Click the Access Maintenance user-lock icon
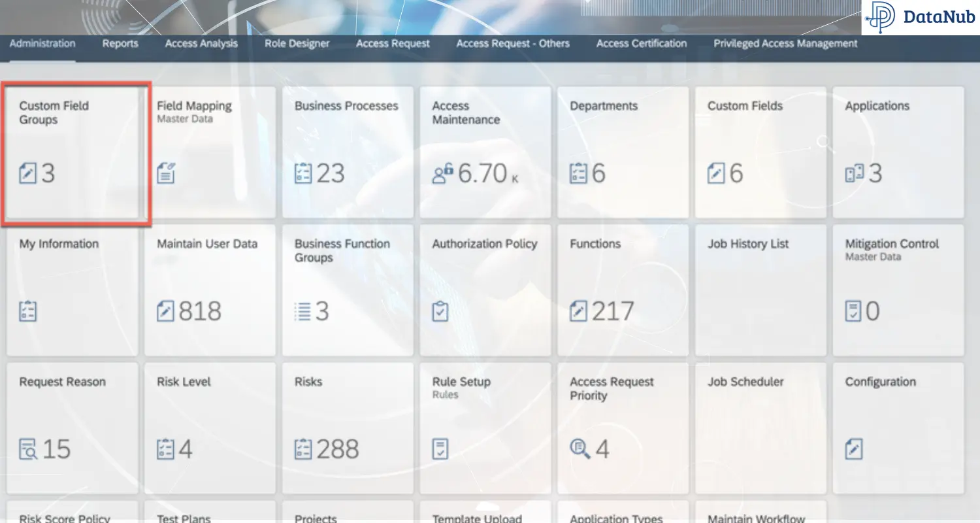The width and height of the screenshot is (980, 523). point(442,174)
